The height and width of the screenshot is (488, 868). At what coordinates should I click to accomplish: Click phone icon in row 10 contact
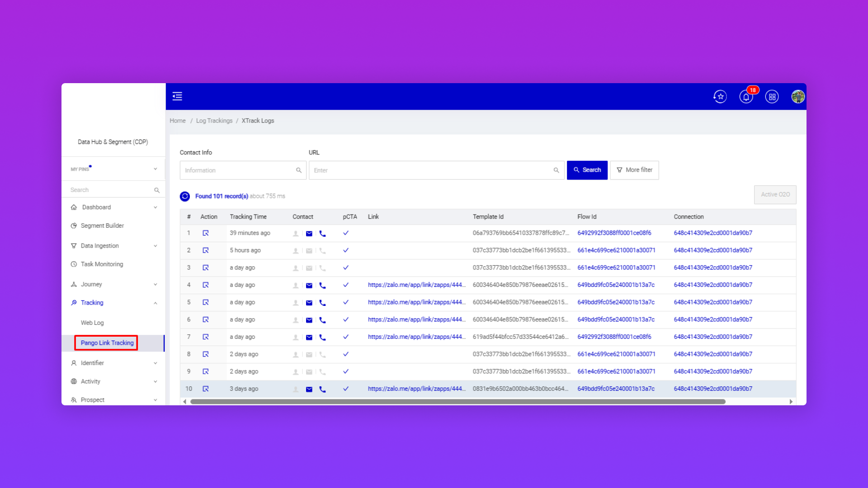tap(322, 389)
